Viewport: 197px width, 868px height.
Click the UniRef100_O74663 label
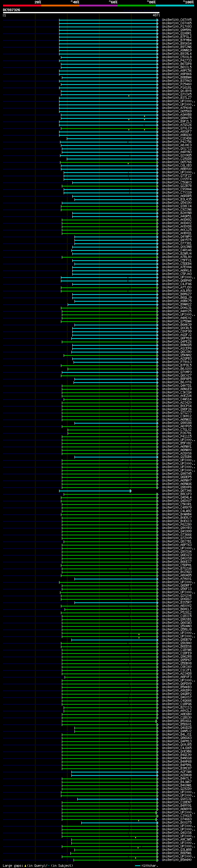coord(177,819)
